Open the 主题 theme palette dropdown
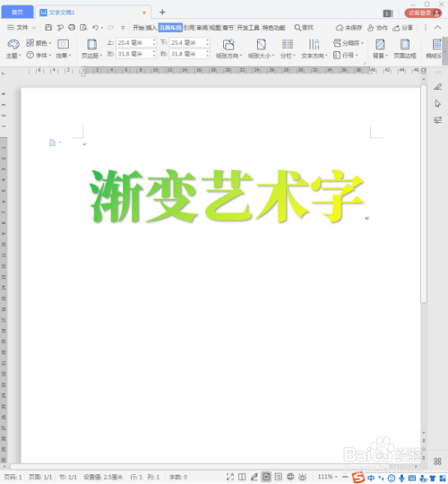This screenshot has height=484, width=448. (13, 49)
